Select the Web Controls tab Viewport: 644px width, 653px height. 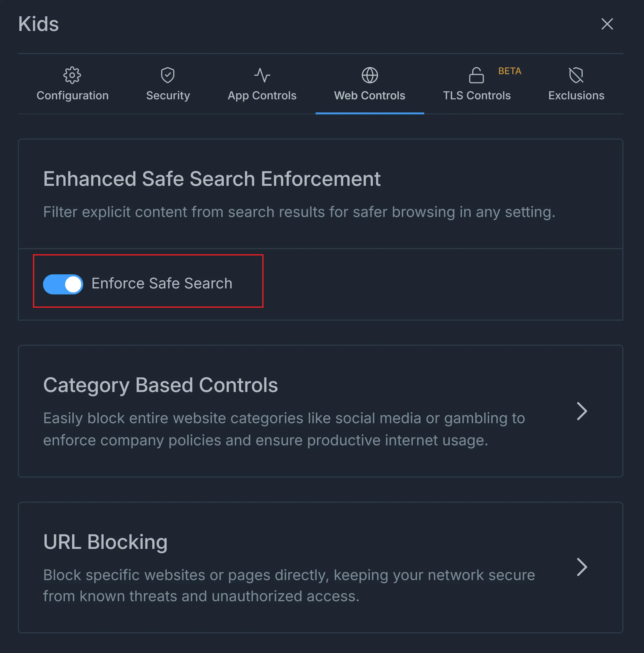click(369, 95)
